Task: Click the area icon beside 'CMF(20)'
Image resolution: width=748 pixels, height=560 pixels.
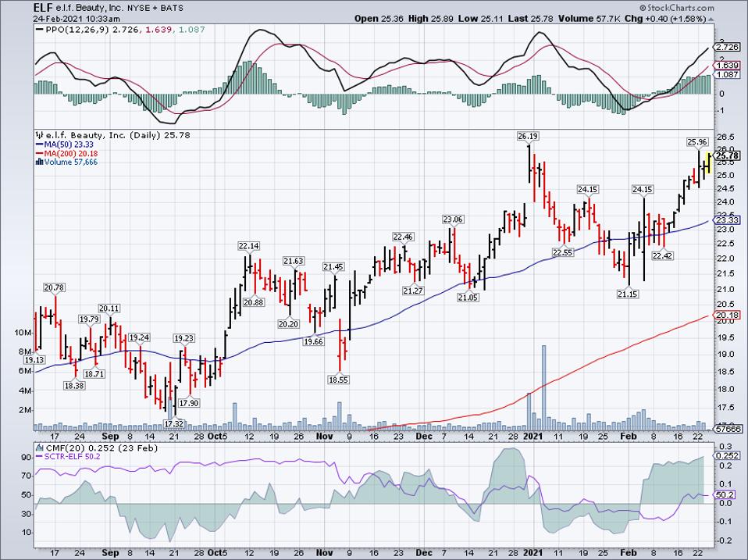Action: [x=40, y=448]
